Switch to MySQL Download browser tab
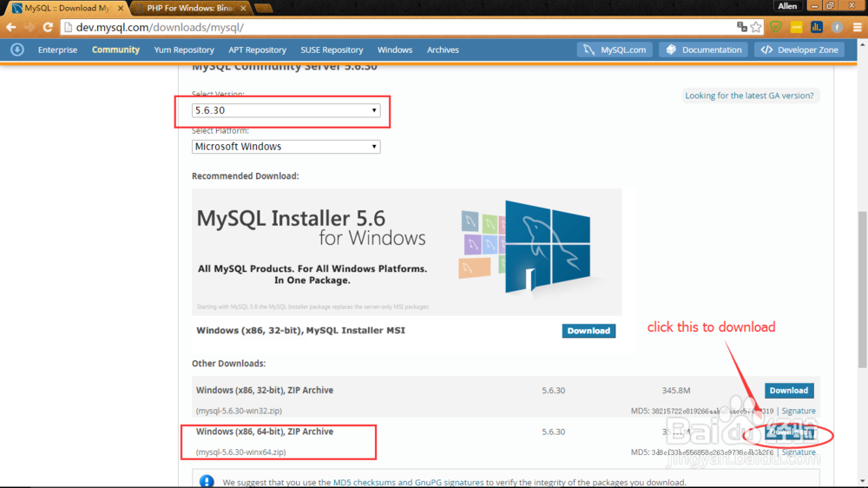868x488 pixels. click(67, 9)
